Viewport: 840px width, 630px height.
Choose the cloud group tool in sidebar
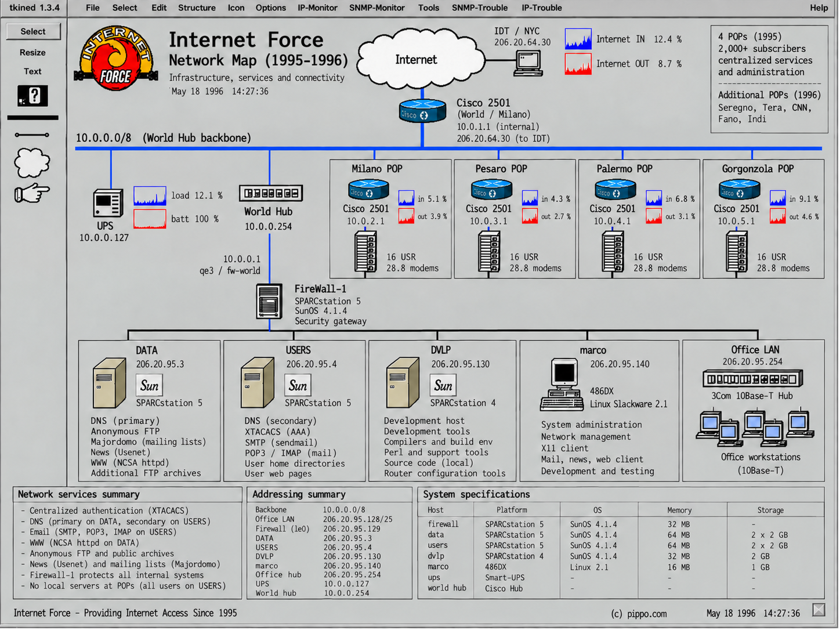(32, 162)
